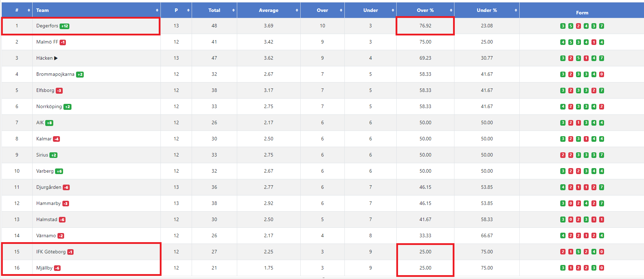Screen dimensions: 644x279
Task: Click the red 0 form badge for Mjällby
Action: click(x=601, y=268)
